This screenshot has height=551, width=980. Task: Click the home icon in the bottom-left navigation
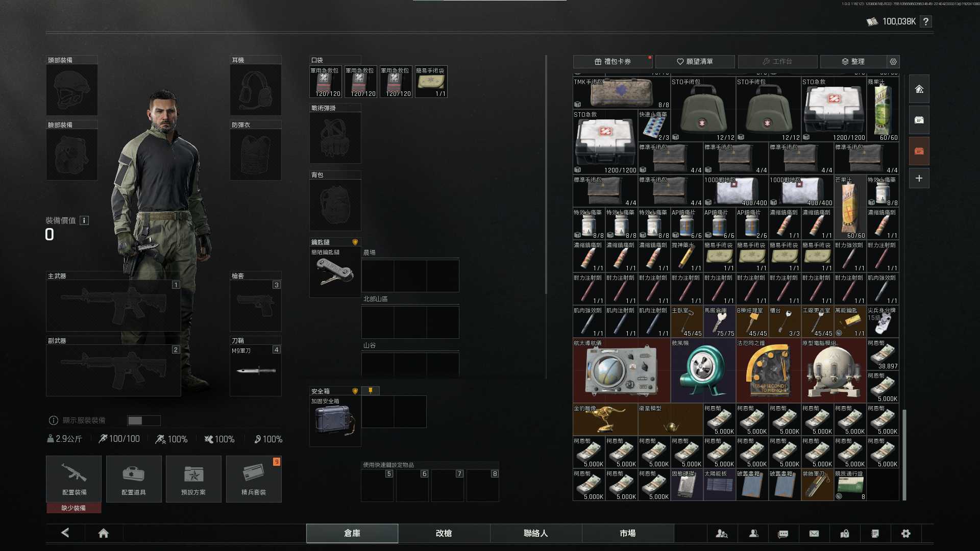click(x=104, y=533)
